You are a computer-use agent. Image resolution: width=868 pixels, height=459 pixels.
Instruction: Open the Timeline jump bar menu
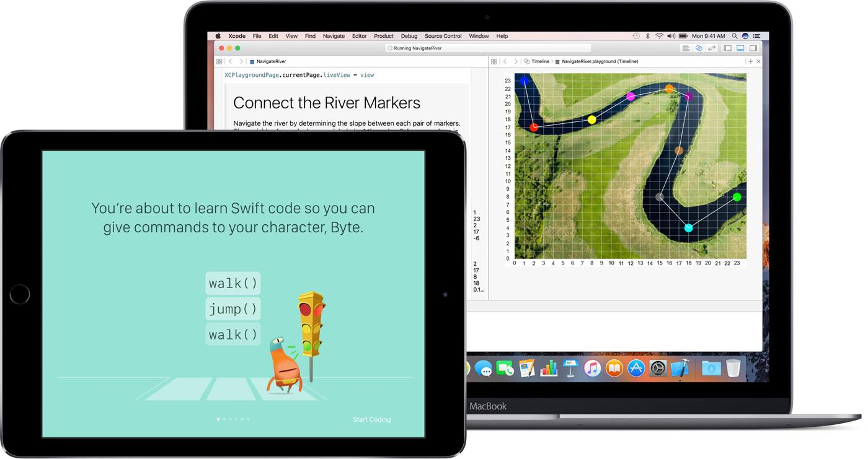click(536, 61)
